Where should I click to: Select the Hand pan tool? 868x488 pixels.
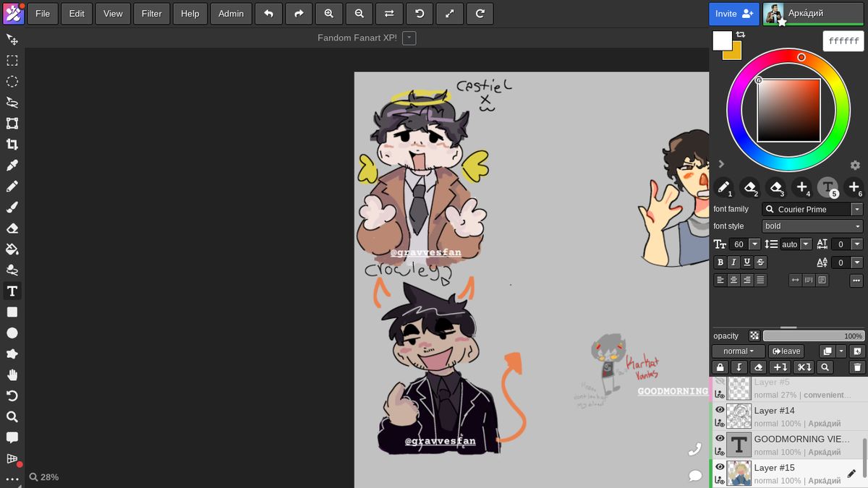12,374
